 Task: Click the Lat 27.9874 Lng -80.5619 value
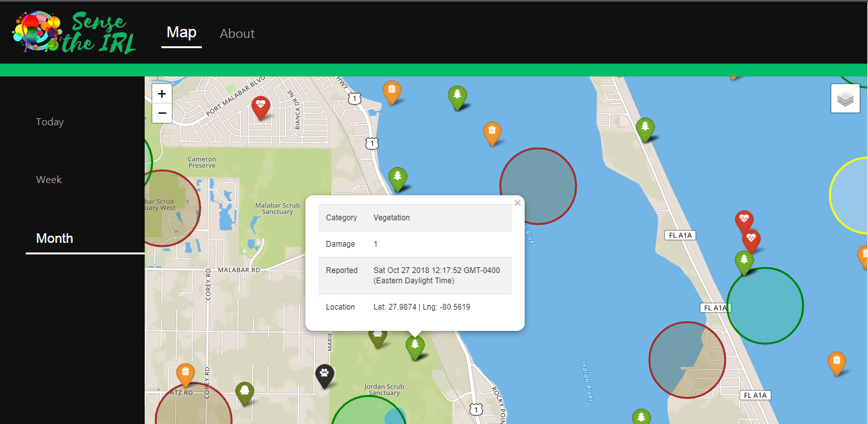[x=422, y=307]
